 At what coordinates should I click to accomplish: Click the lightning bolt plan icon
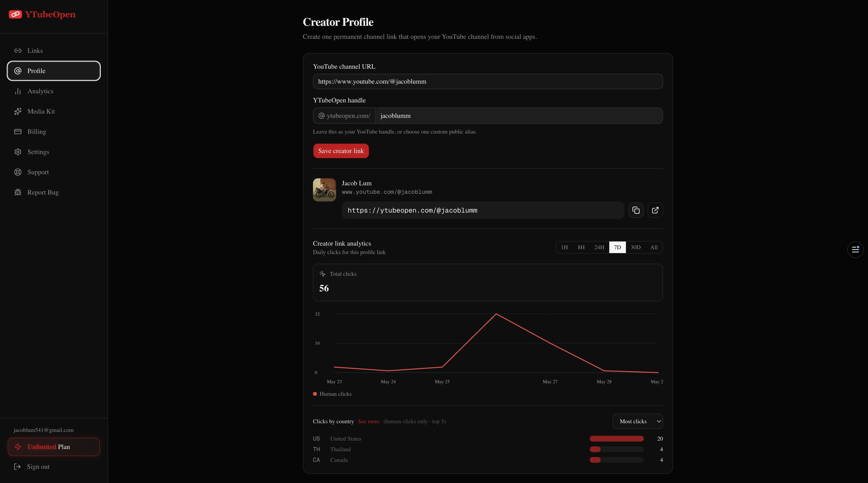(x=18, y=447)
